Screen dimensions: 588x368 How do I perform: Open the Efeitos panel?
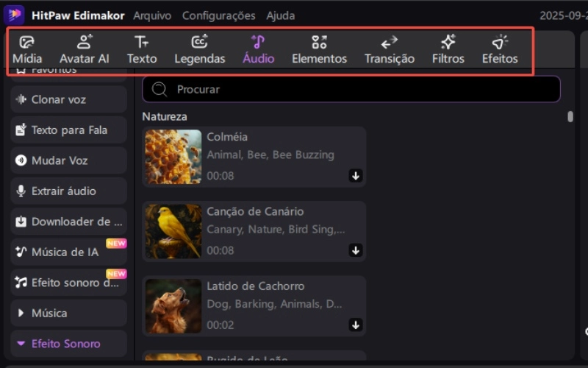click(x=500, y=50)
